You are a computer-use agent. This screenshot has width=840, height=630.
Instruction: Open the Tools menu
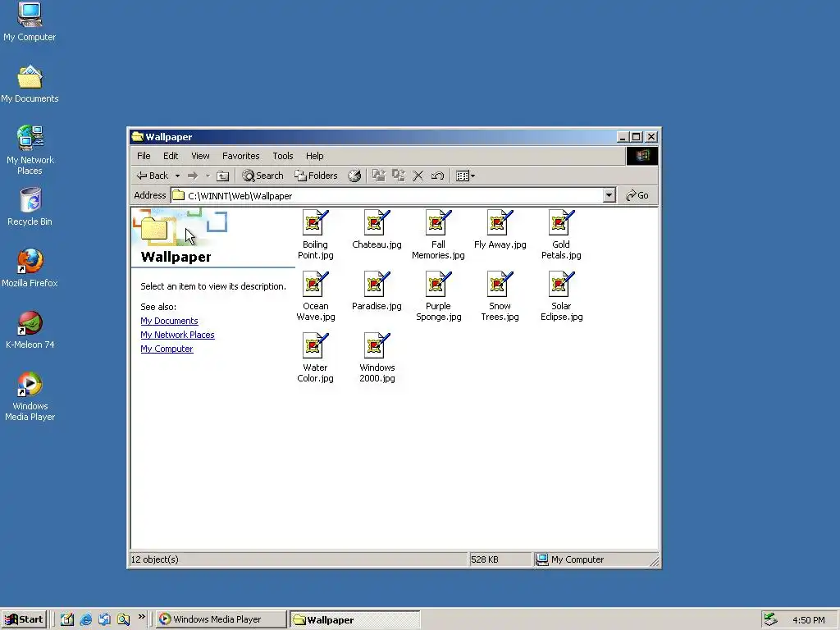(283, 156)
